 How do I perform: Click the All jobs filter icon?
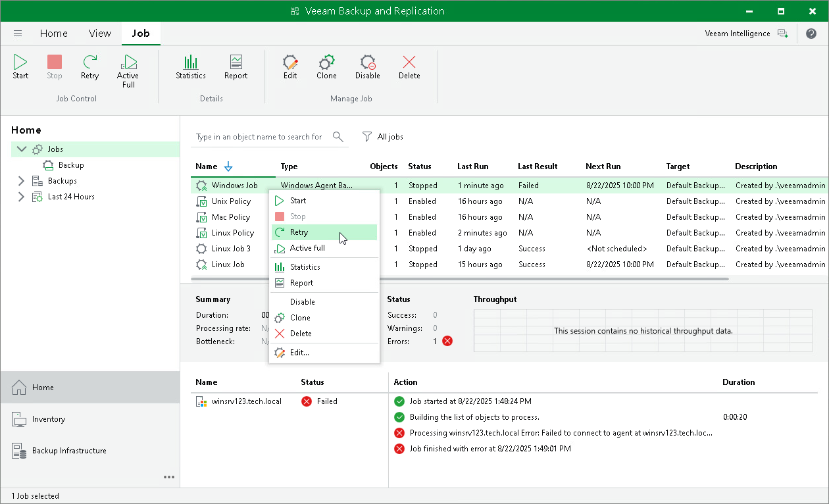click(x=367, y=137)
